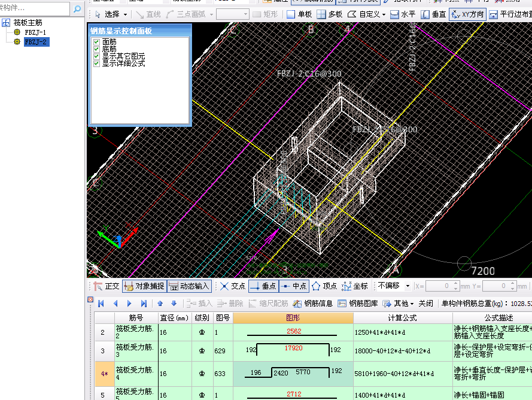Open 钢筋图库 rebar library
The image size is (532, 400).
pos(358,304)
